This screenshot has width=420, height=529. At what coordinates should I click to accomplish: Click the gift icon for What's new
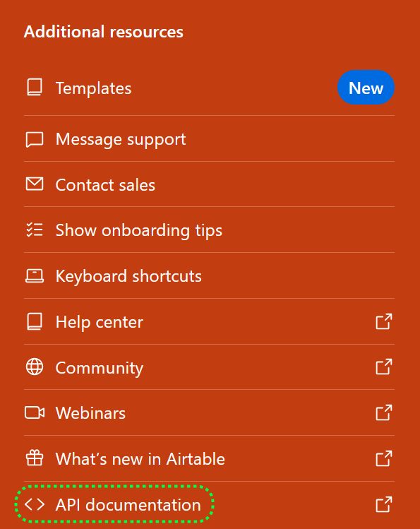pyautogui.click(x=35, y=458)
